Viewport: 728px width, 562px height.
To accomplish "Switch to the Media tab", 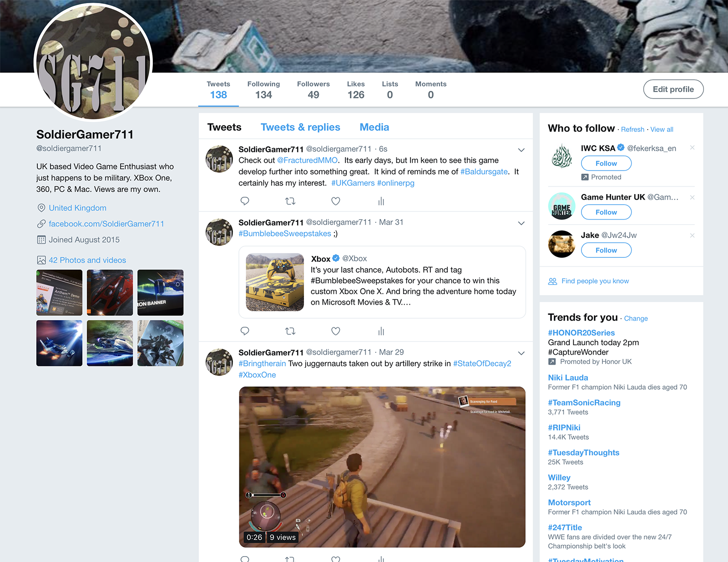I will [374, 127].
